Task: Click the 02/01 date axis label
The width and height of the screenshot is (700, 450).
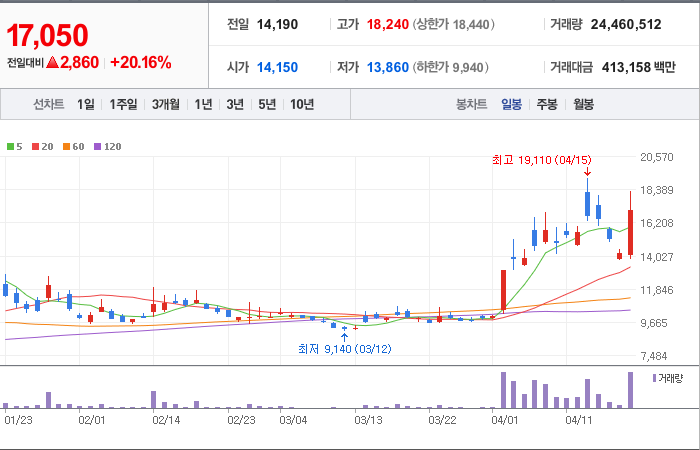Action: pyautogui.click(x=92, y=421)
